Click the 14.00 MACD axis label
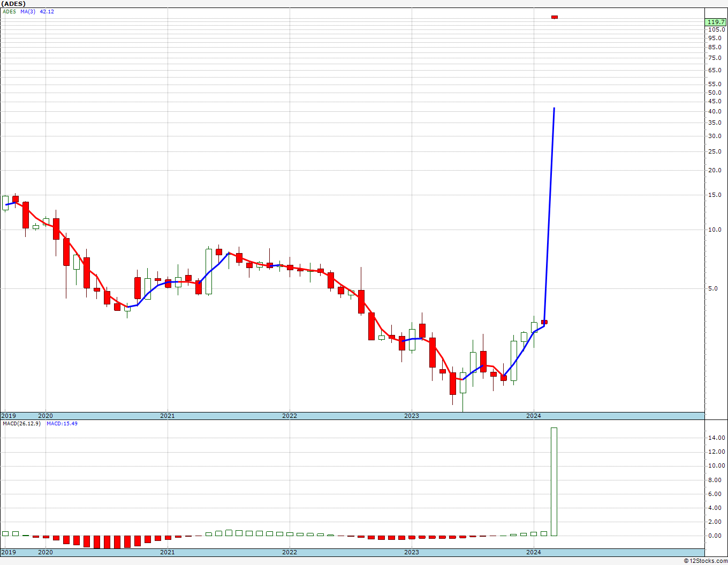 pos(717,438)
